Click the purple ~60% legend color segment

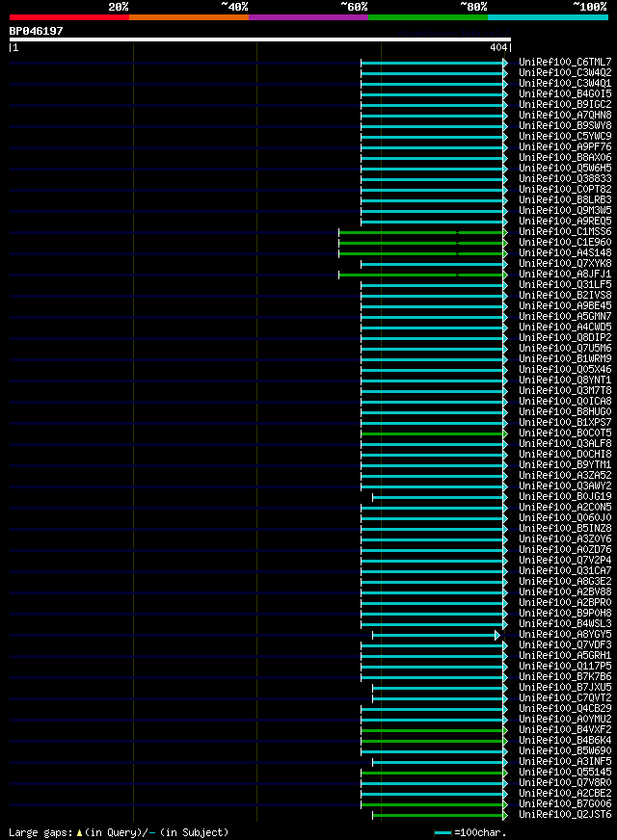tap(308, 17)
